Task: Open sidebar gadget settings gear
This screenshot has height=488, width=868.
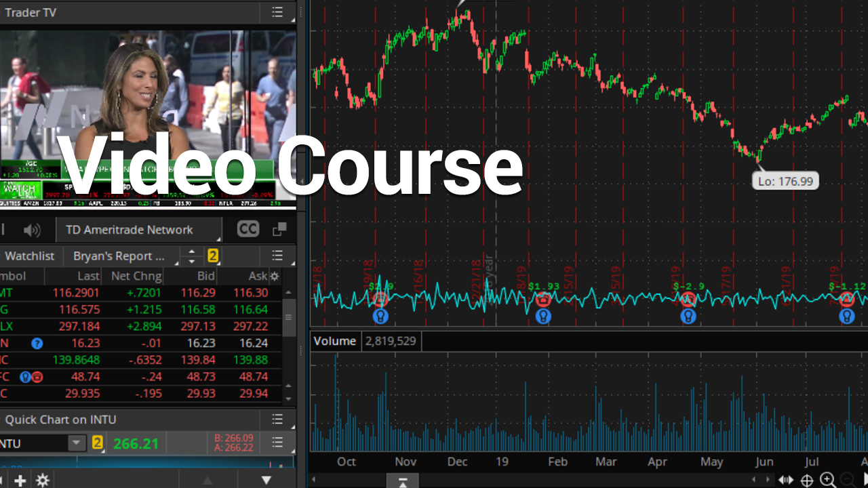Action: pyautogui.click(x=43, y=481)
